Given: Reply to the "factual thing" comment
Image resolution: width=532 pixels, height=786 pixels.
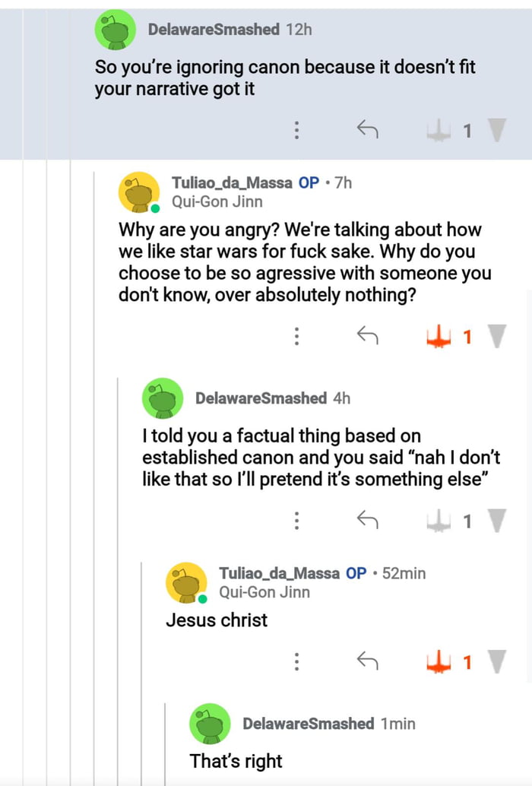Looking at the screenshot, I should point(368,521).
